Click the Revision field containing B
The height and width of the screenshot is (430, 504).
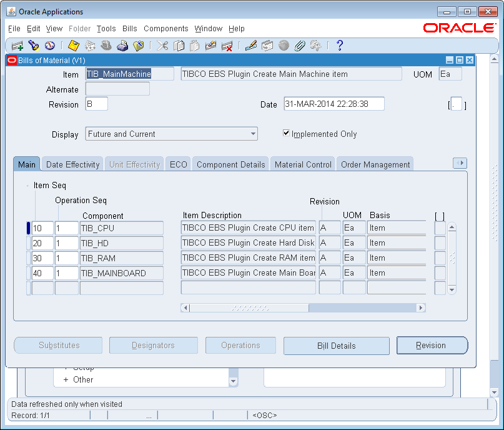click(96, 104)
